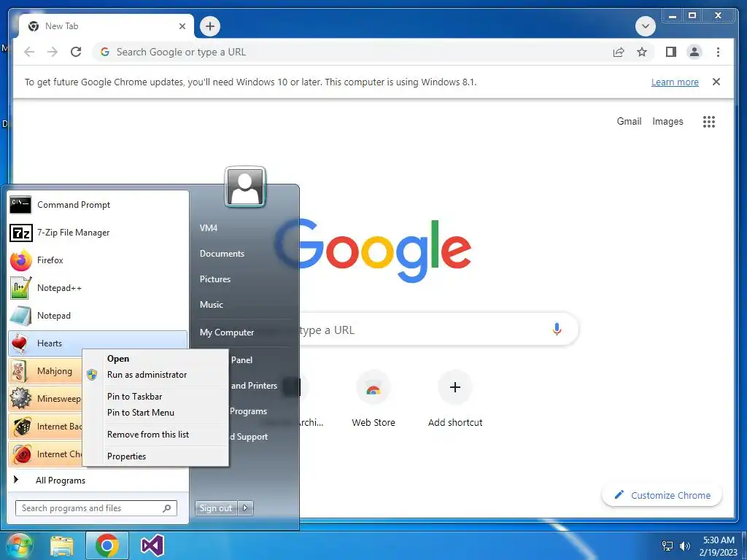Open the Google Images link

click(667, 122)
